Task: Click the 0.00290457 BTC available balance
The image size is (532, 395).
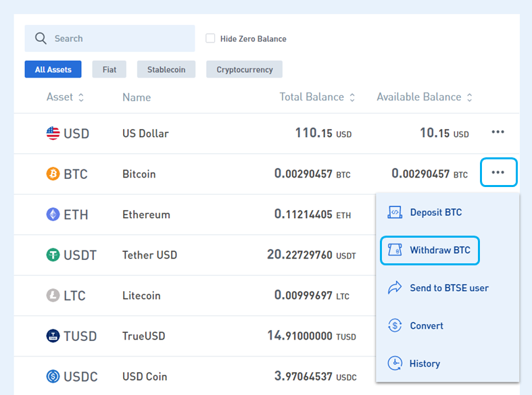Action: pyautogui.click(x=429, y=174)
